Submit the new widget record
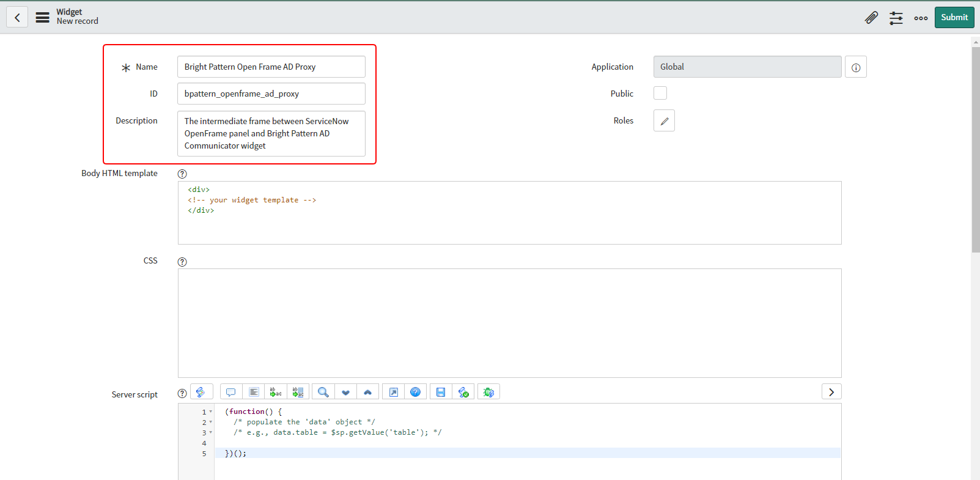The height and width of the screenshot is (480, 980). tap(954, 17)
